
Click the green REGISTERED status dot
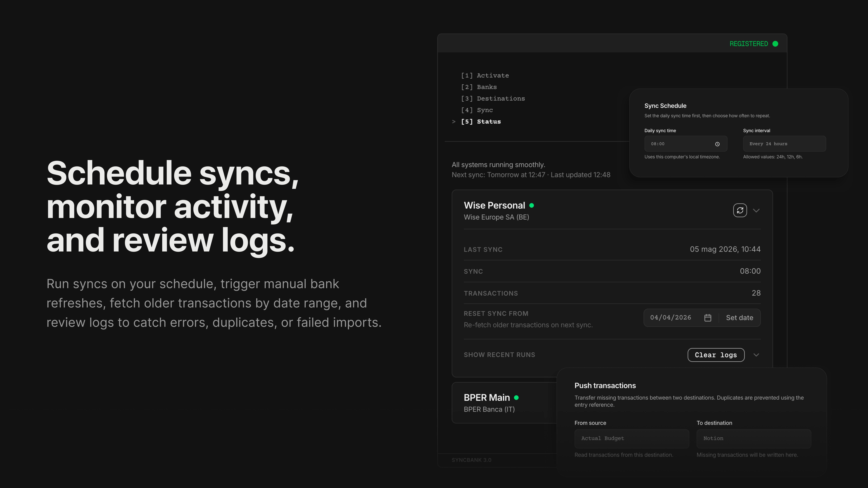775,44
